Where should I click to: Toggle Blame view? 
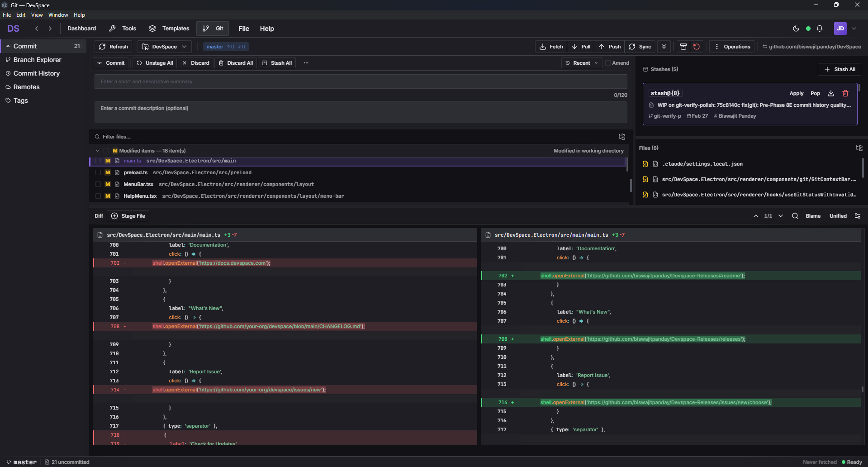pyautogui.click(x=813, y=216)
